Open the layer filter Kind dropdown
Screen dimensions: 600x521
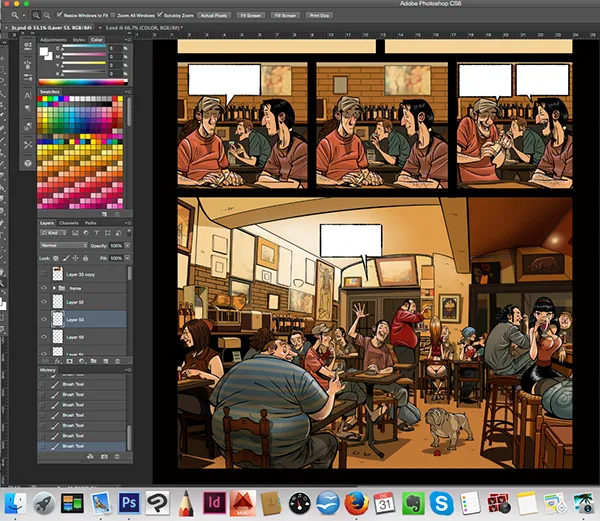click(54, 233)
